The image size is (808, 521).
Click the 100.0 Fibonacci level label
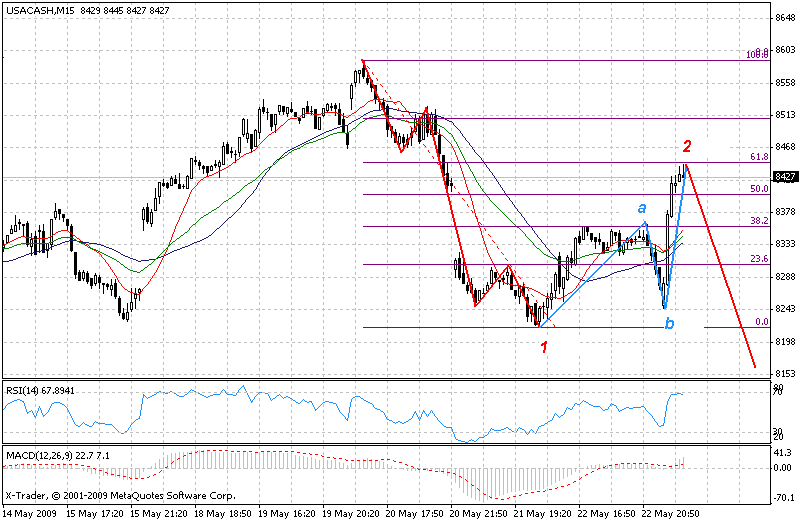pyautogui.click(x=757, y=55)
